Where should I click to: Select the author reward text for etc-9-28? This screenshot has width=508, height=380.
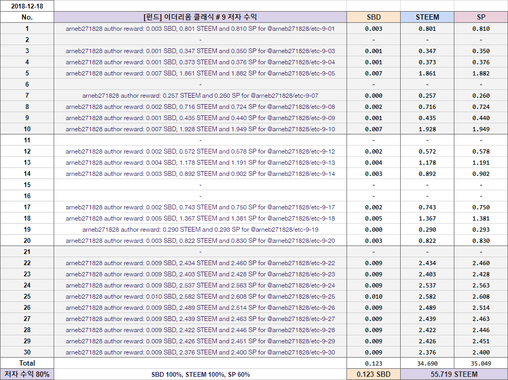[200, 330]
